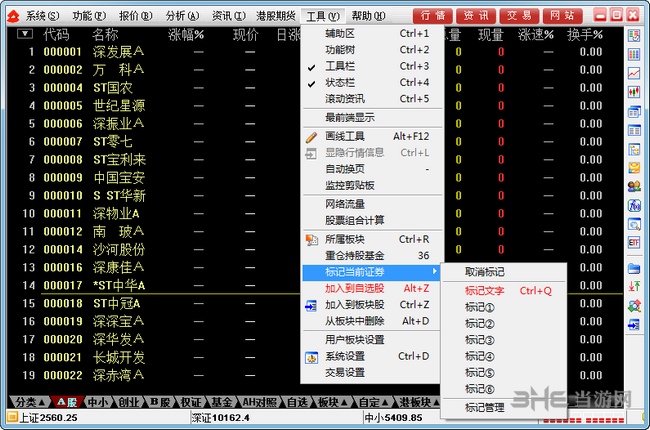The width and height of the screenshot is (650, 430).
Task: Open the candlestick K-line chart icon
Action: 634,92
